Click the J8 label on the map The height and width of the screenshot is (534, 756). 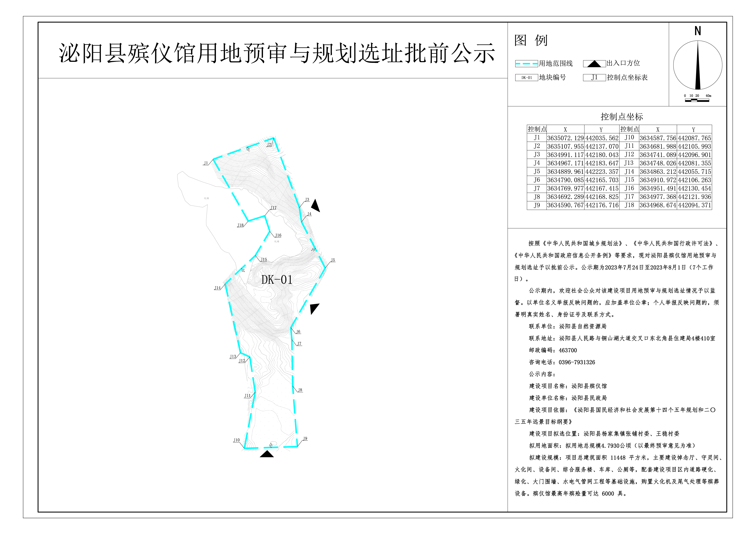[300, 390]
